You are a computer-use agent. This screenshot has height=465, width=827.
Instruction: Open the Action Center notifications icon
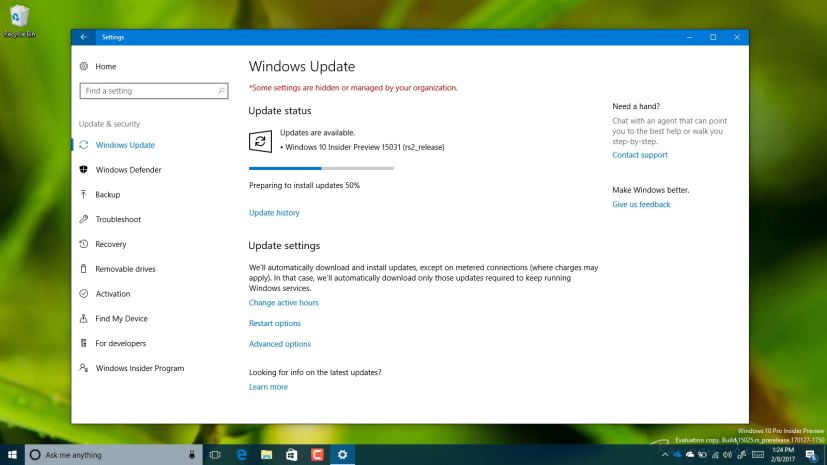click(x=811, y=454)
